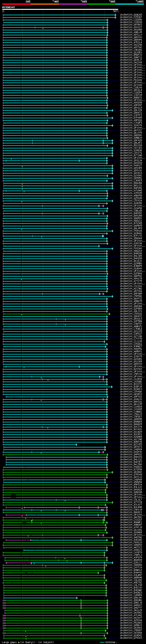Screen dimensions: 146x644
Task: Select label UniRef100_B0WV40
Action: click(131, 572)
